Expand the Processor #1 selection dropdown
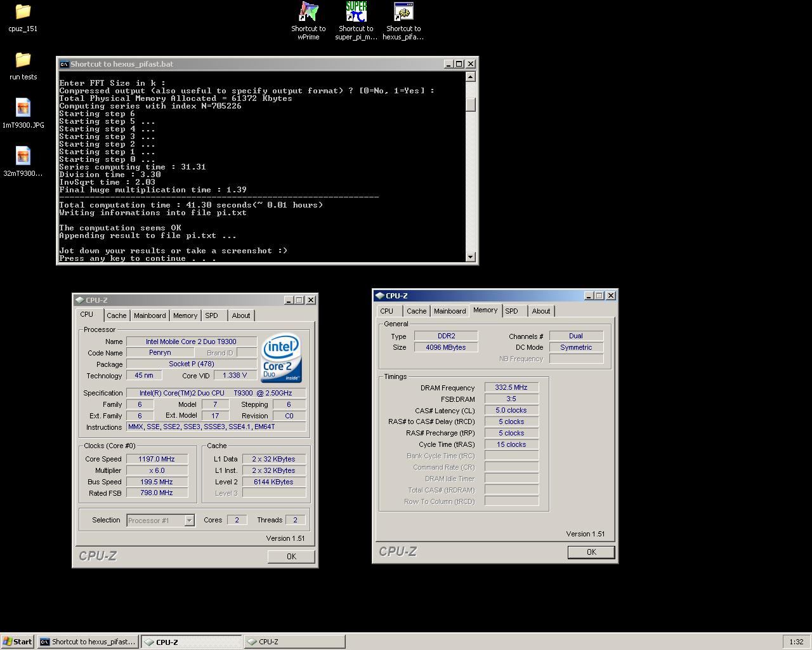The height and width of the screenshot is (650, 812). click(189, 521)
